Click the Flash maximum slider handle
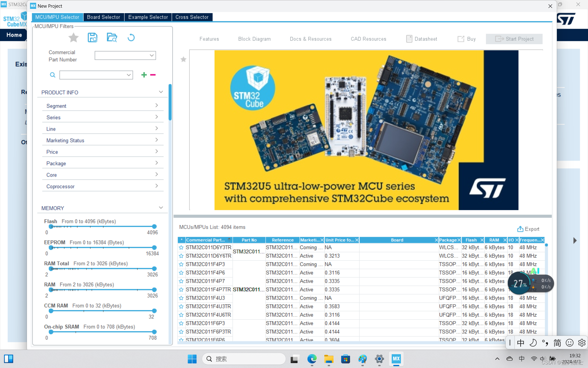588x368 pixels. coord(154,226)
